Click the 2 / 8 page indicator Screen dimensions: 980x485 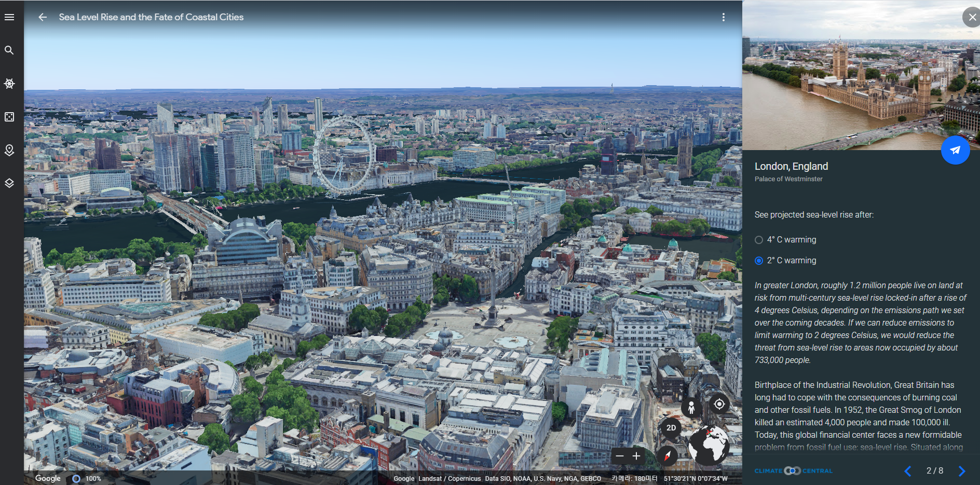coord(935,471)
